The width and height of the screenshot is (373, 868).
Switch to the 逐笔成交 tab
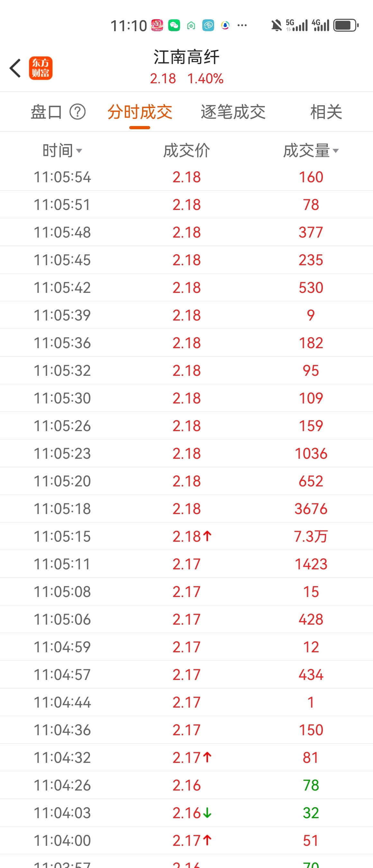click(233, 112)
